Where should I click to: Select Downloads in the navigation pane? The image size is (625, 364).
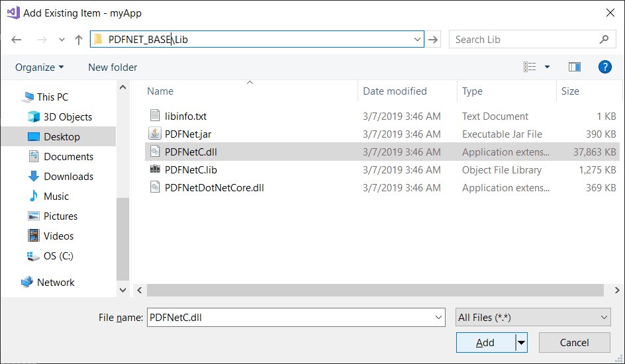(68, 177)
